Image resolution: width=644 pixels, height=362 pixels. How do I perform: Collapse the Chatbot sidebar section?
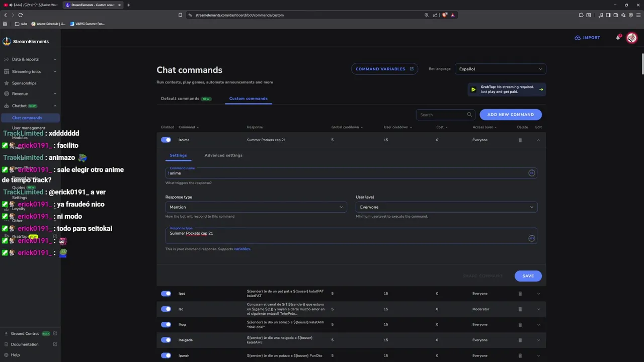pyautogui.click(x=30, y=106)
